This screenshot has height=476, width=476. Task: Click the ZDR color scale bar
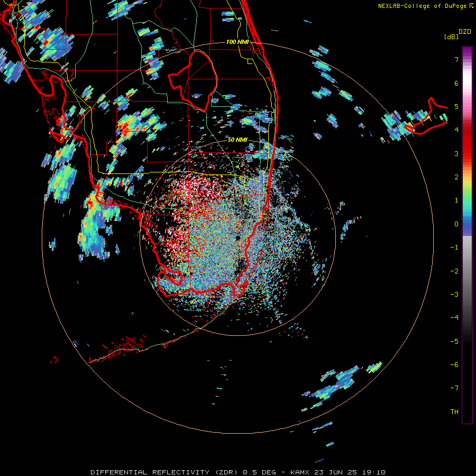click(467, 235)
